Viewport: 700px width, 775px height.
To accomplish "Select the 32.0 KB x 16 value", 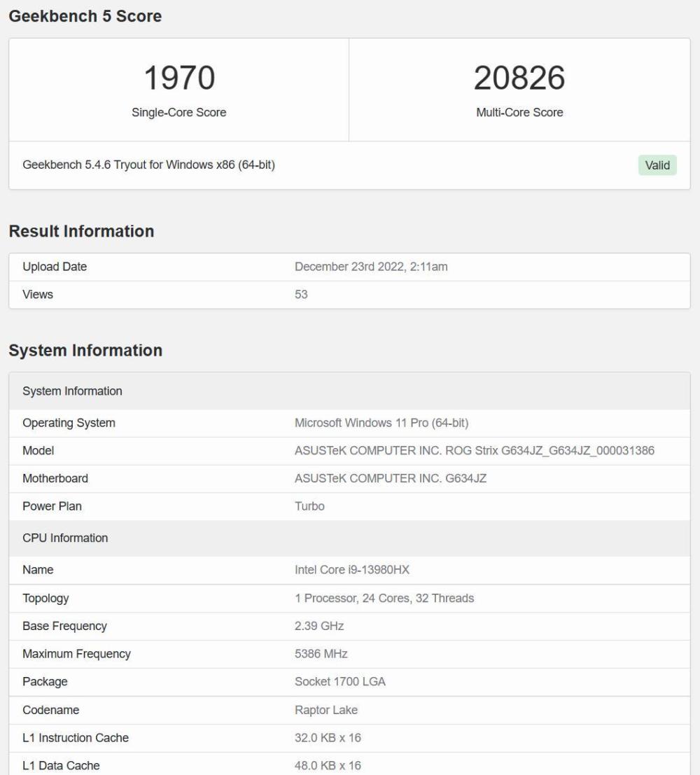I will (x=328, y=738).
